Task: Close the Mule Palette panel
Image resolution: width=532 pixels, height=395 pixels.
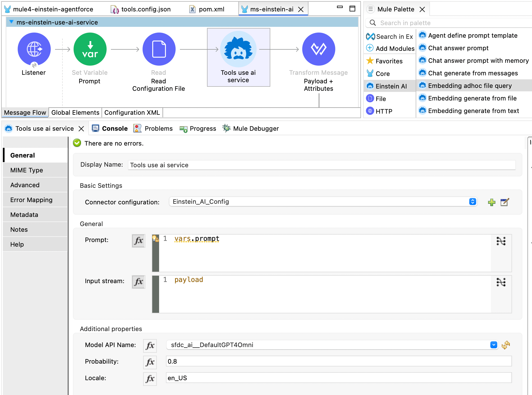Action: (x=422, y=9)
